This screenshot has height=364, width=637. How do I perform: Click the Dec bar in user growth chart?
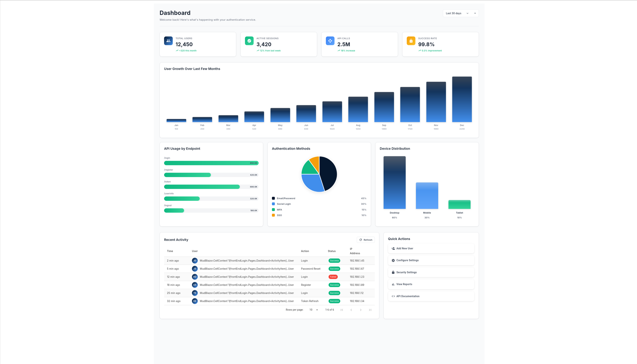coord(462,100)
